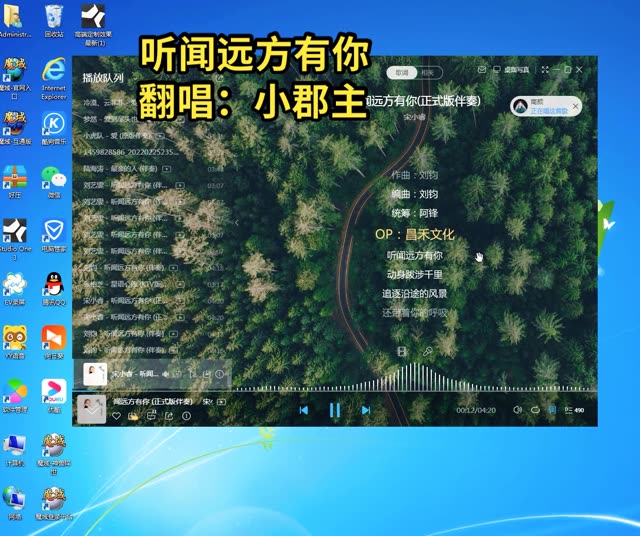Screen dimensions: 640x536
Task: Open MV icon beside bottom song title
Action: [x=221, y=402]
